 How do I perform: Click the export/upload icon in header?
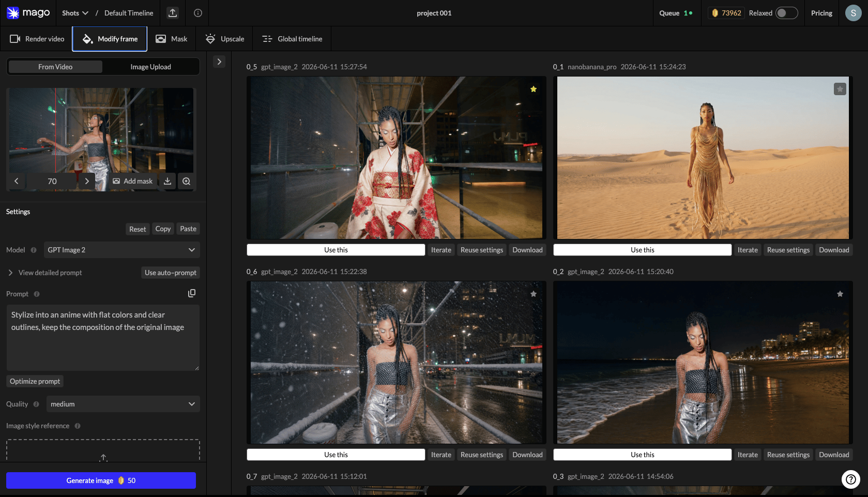point(173,13)
